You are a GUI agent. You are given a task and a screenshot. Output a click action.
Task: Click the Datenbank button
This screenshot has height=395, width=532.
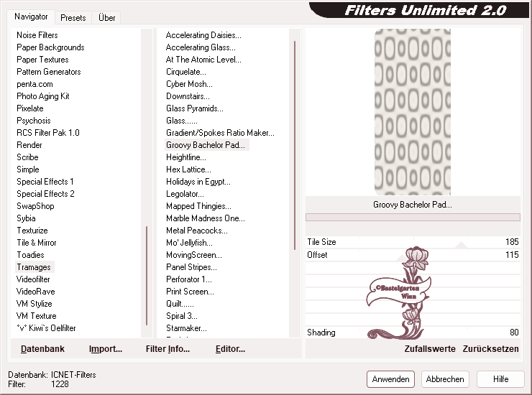(x=42, y=349)
